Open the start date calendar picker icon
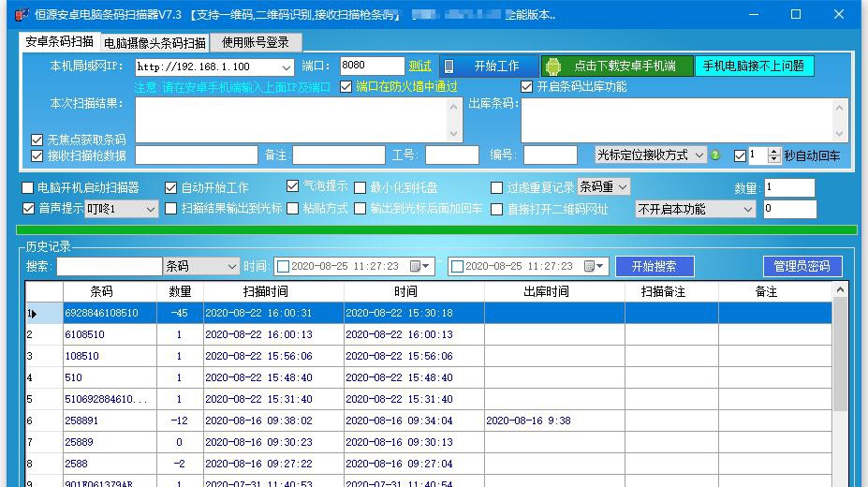Viewport: 868px width, 487px height. tap(419, 266)
